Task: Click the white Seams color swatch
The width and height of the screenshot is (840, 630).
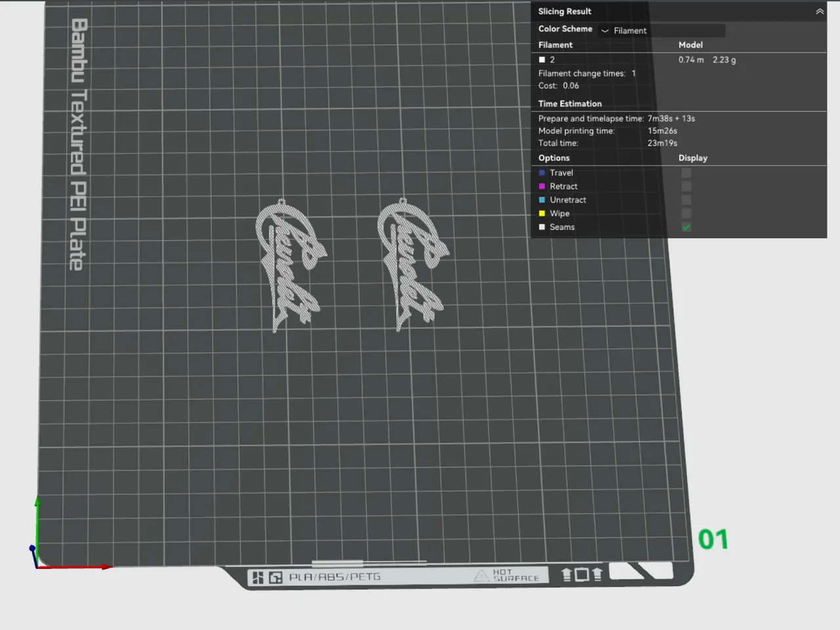Action: pos(542,227)
